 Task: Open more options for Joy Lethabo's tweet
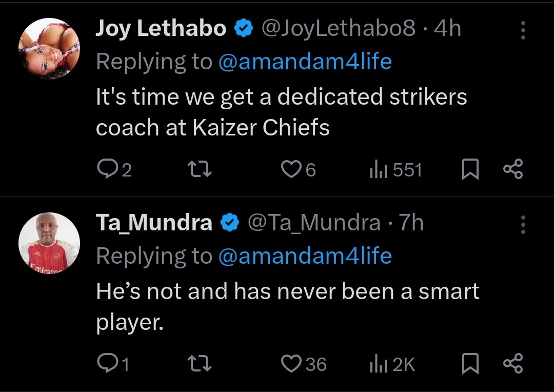pos(523,31)
